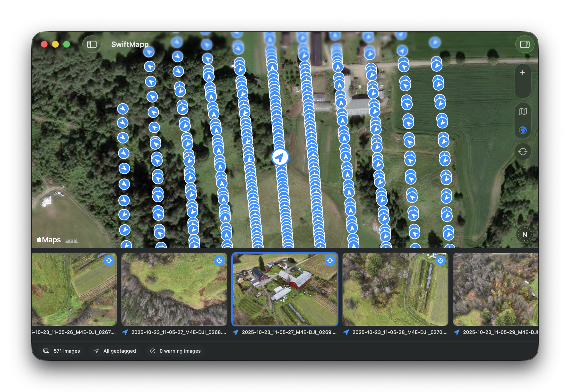Select the large highlighted map marker
570x392 pixels.
[280, 157]
